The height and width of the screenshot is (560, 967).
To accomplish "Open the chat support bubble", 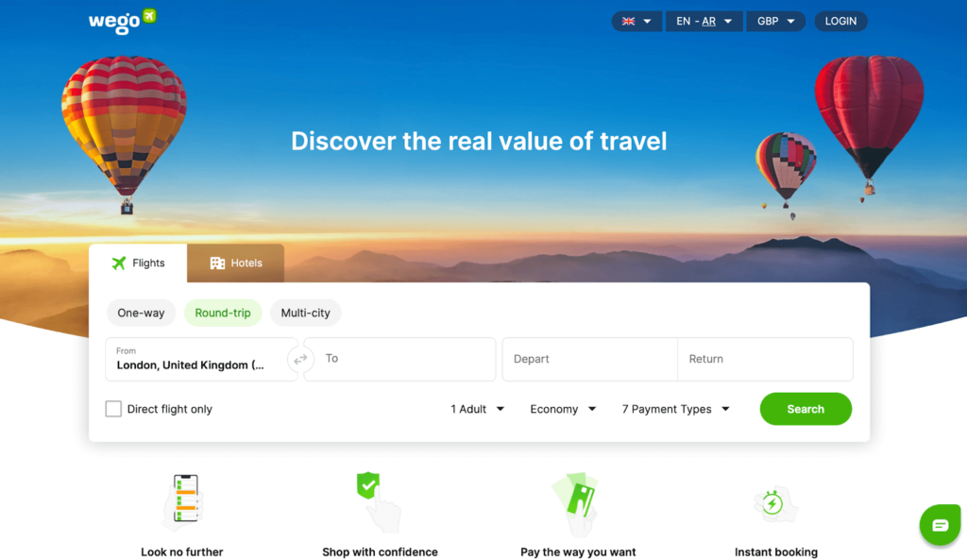I will [940, 525].
